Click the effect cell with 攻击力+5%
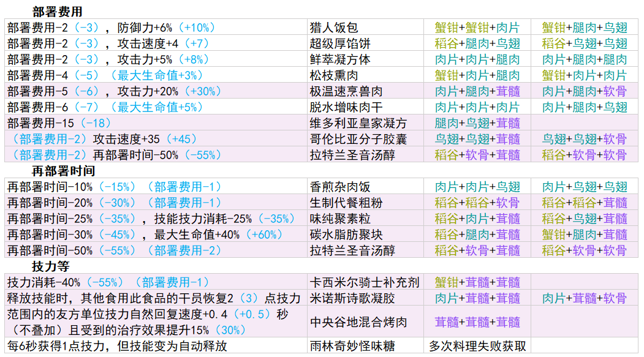The height and width of the screenshot is (357, 644). 156,59
